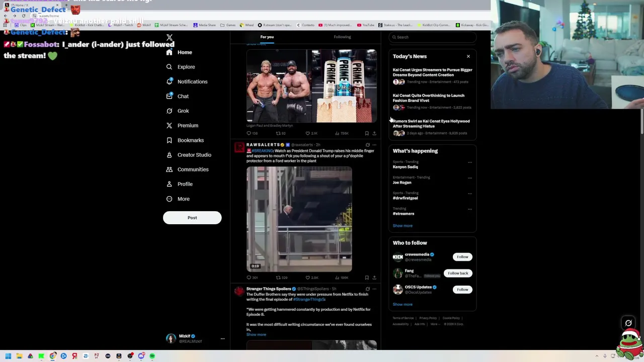Open the Privacy Policy footer link
Screen dimensions: 644x362
[428, 318]
